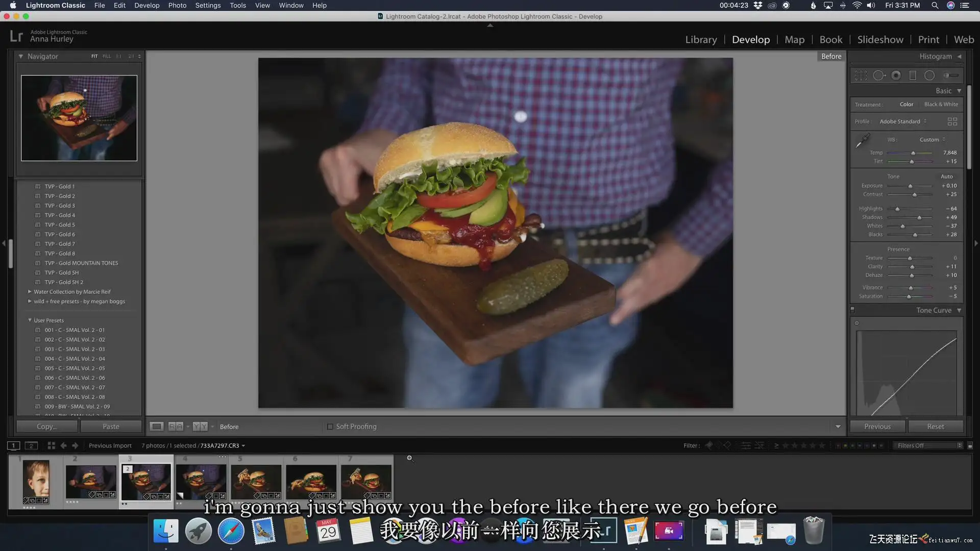Switch to the Library module
The height and width of the screenshot is (551, 980).
pos(701,40)
